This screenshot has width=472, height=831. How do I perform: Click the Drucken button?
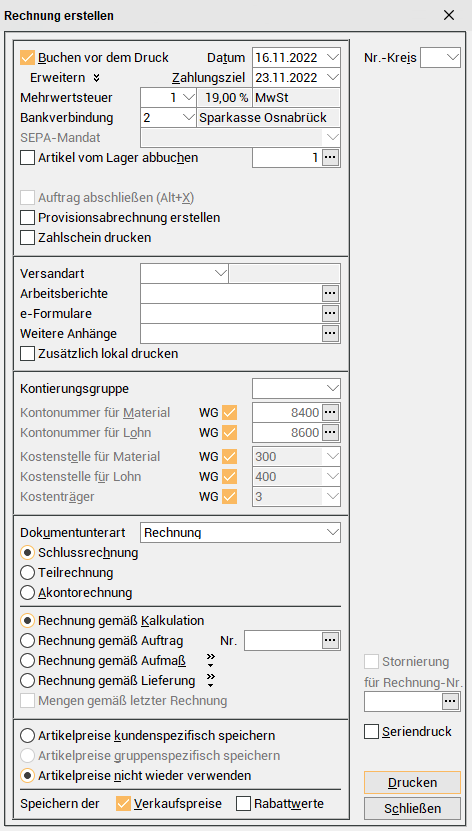[413, 783]
